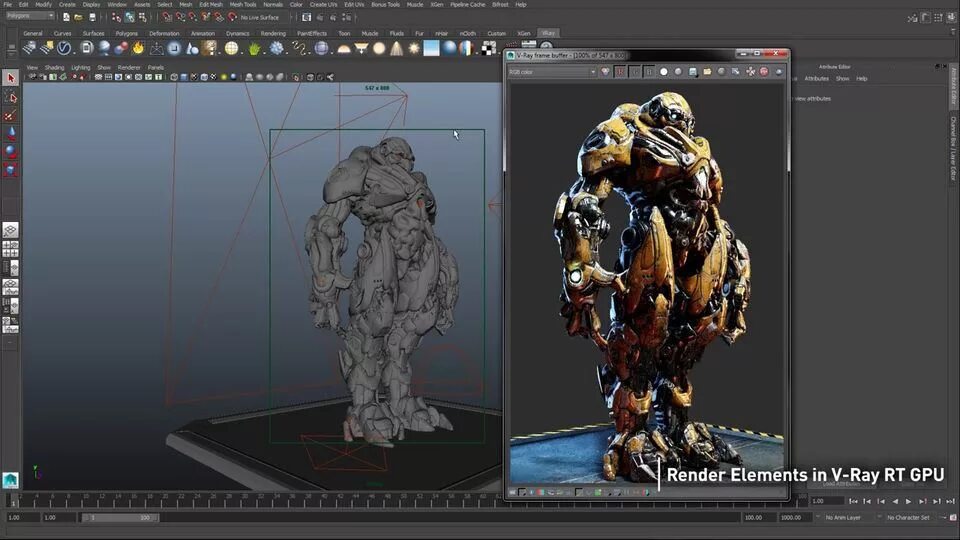Open the Pipeline Cache menu
The height and width of the screenshot is (540, 960).
(x=468, y=4)
